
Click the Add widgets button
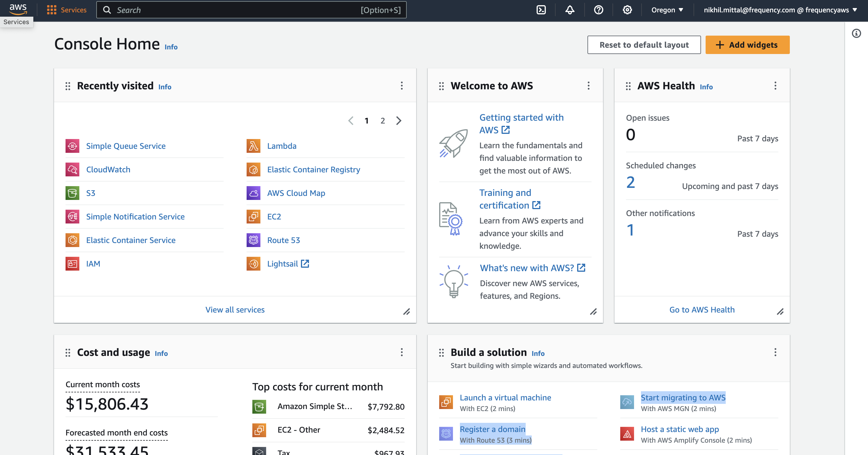(x=747, y=45)
